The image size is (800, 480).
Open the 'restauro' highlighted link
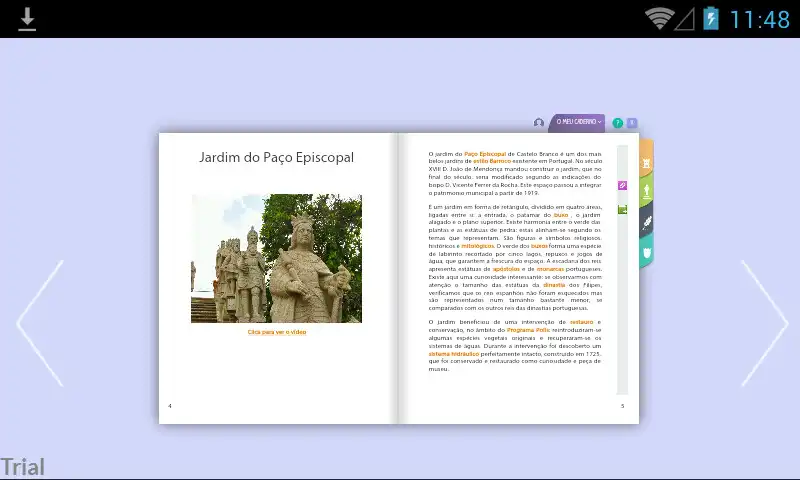pyautogui.click(x=582, y=322)
